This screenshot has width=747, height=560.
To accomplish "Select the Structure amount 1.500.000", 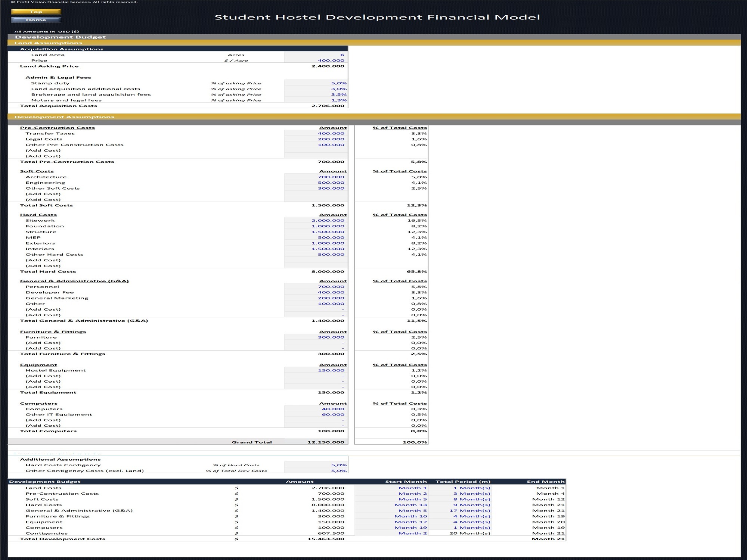I will [x=316, y=231].
